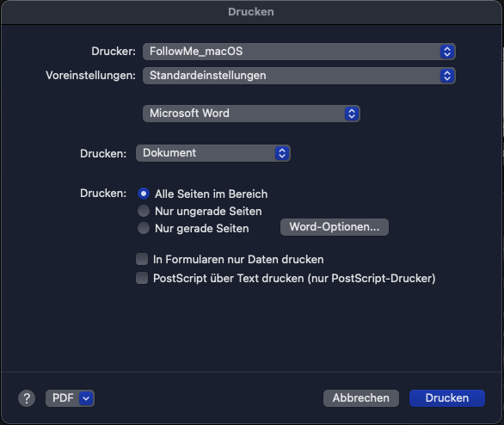Open Word-Optionen… settings

[x=335, y=227]
